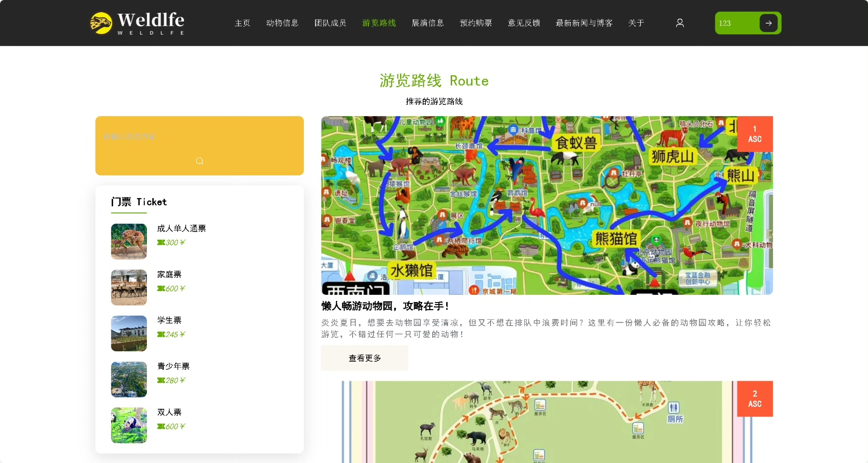
Task: Open article 懒人畅游动物园，攻略在手！
Action: pyautogui.click(x=385, y=306)
